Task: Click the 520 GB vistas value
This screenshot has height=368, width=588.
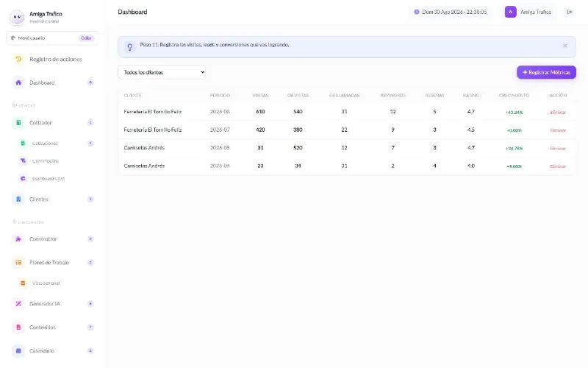Action: [x=298, y=148]
